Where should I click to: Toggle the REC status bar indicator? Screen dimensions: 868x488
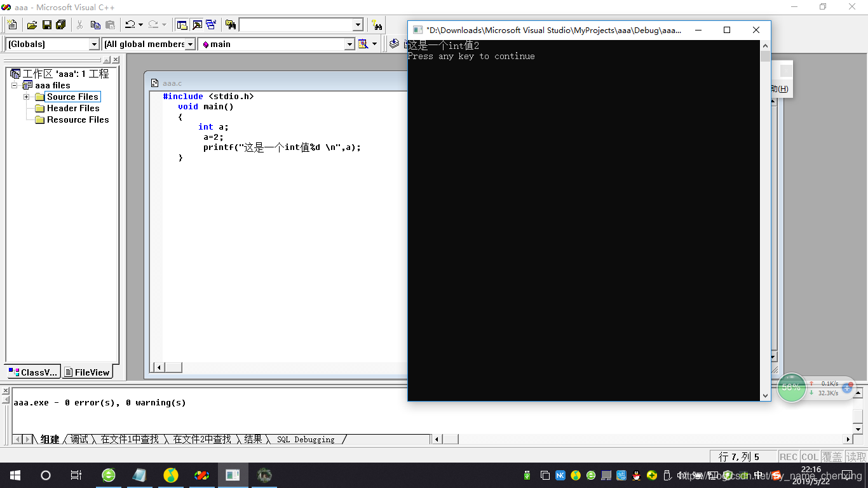pyautogui.click(x=788, y=457)
